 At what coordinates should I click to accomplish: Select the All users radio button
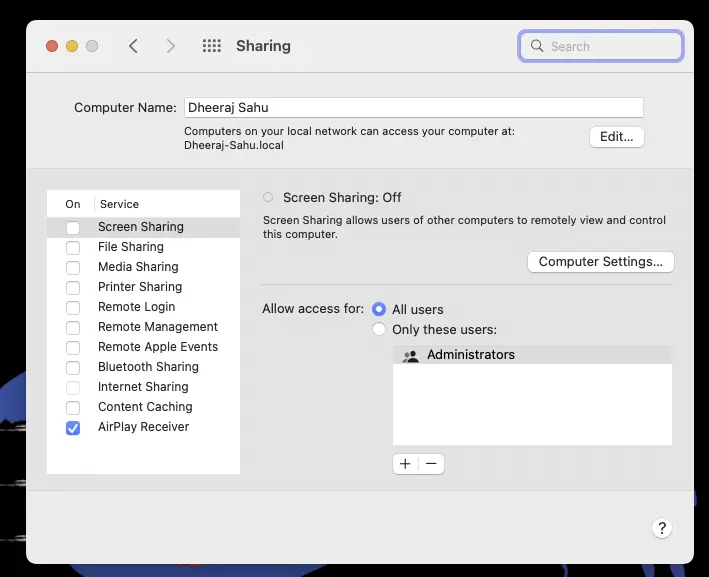pos(379,309)
